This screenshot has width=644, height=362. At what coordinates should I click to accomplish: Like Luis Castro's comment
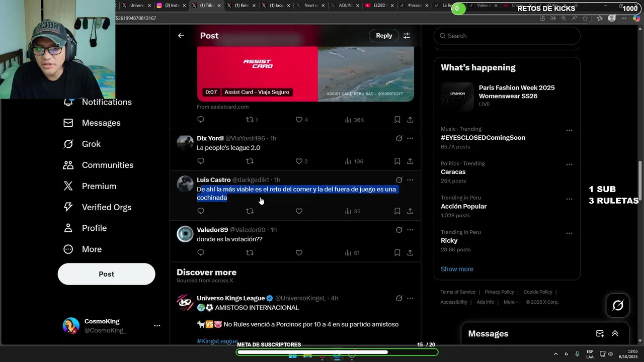point(299,211)
